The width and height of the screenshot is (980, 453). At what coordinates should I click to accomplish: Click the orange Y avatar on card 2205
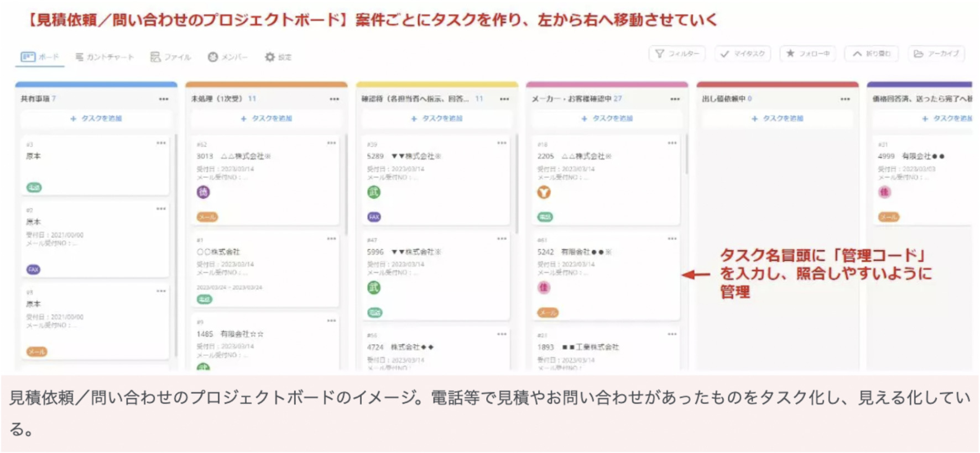(544, 192)
